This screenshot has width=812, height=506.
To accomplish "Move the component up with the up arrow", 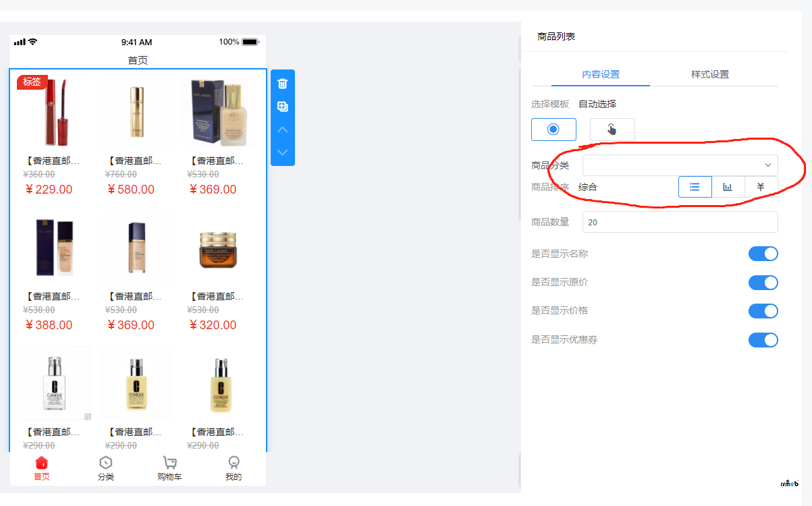I will click(x=283, y=130).
